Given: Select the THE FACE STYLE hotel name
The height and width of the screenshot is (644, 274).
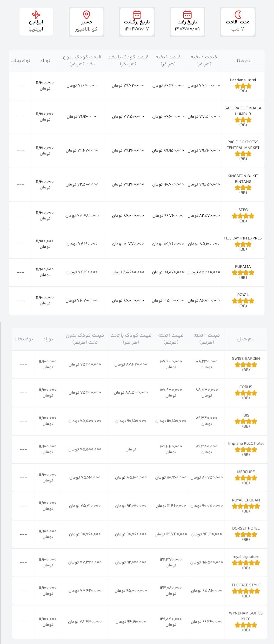Looking at the screenshot, I should (x=246, y=585).
